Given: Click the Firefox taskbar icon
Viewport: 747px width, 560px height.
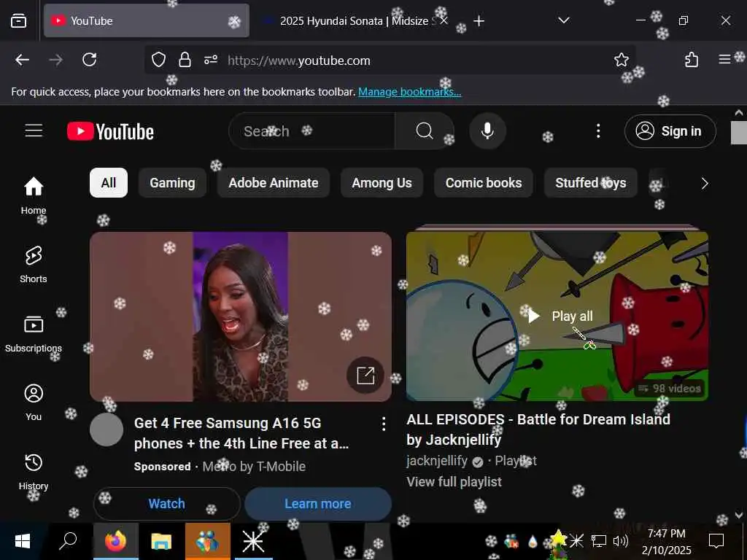Looking at the screenshot, I should tap(115, 541).
